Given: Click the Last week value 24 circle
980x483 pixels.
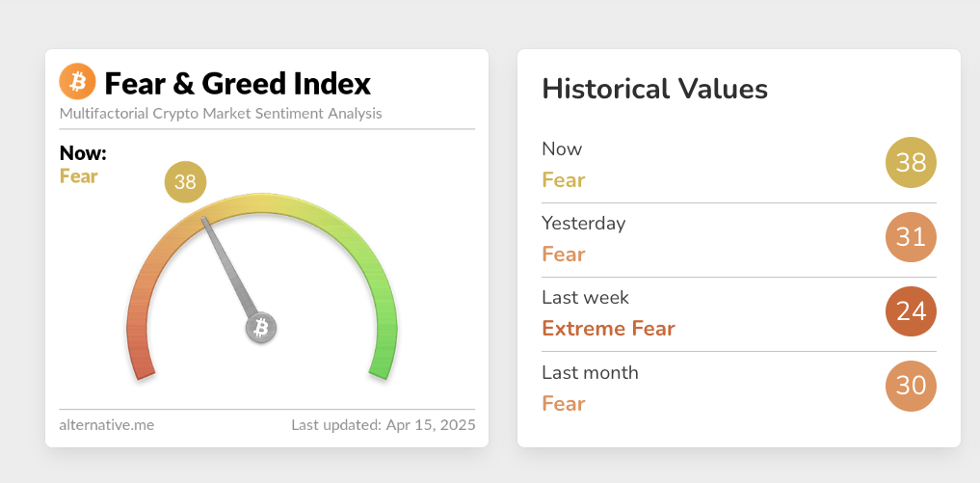Looking at the screenshot, I should (x=911, y=311).
